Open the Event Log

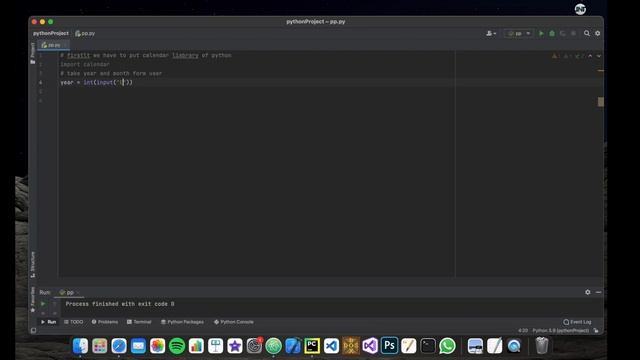577,322
